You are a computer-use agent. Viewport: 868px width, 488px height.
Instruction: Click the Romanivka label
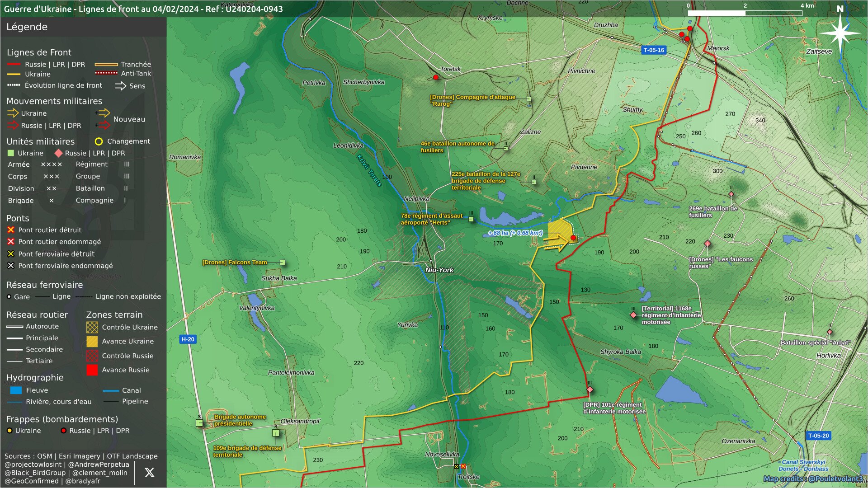point(185,157)
